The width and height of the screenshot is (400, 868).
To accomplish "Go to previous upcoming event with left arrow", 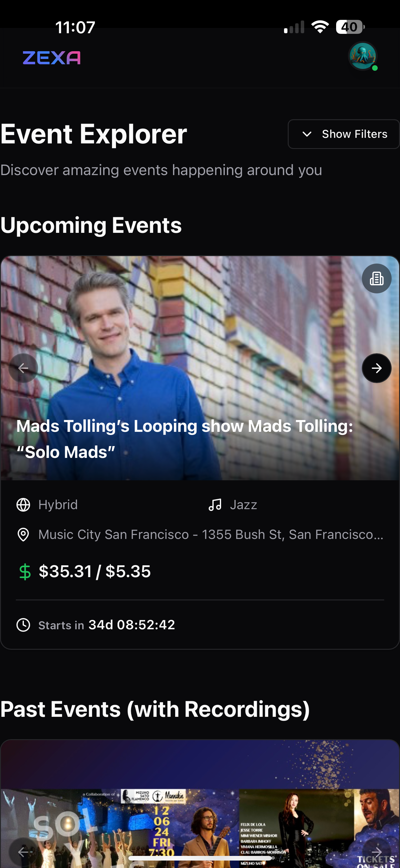I will [x=23, y=368].
